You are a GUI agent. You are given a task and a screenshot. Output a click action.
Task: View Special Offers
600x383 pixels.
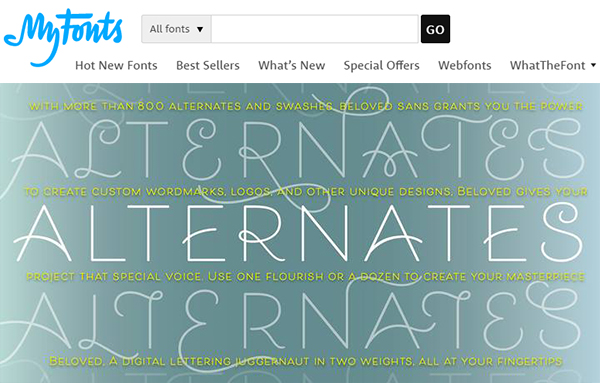(382, 65)
